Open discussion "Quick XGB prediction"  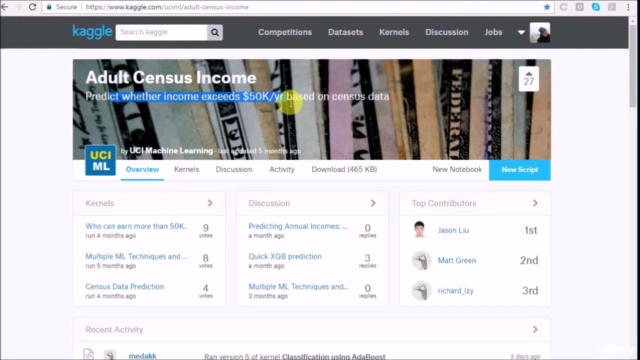pos(285,256)
